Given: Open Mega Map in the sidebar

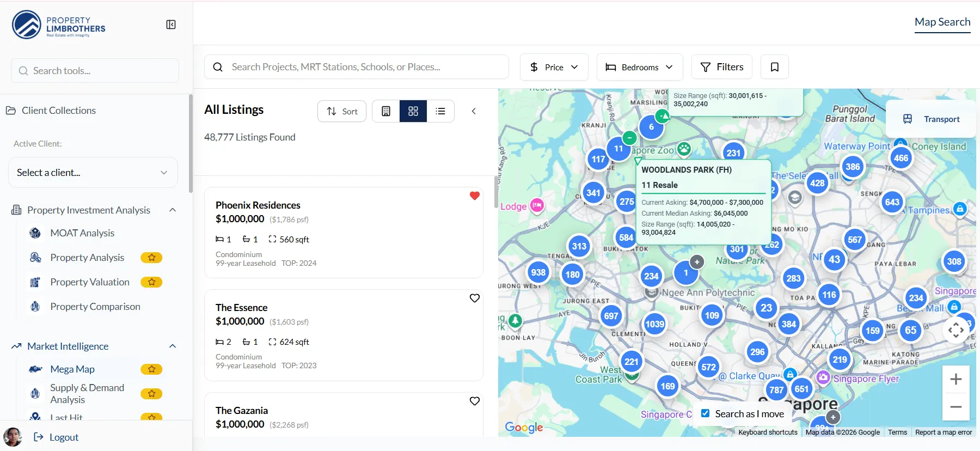Looking at the screenshot, I should coord(72,369).
